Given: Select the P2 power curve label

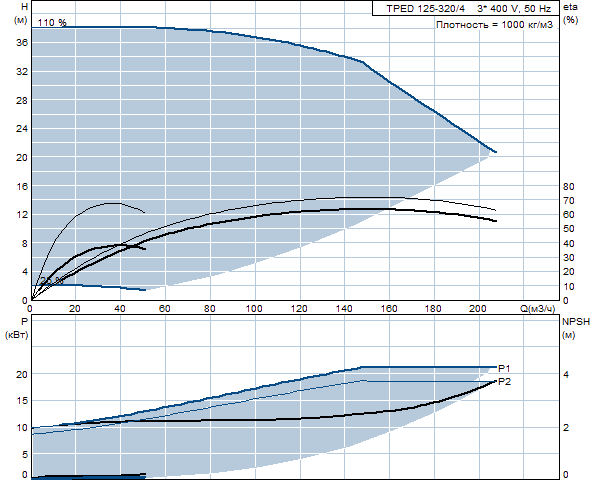Looking at the screenshot, I should (504, 382).
